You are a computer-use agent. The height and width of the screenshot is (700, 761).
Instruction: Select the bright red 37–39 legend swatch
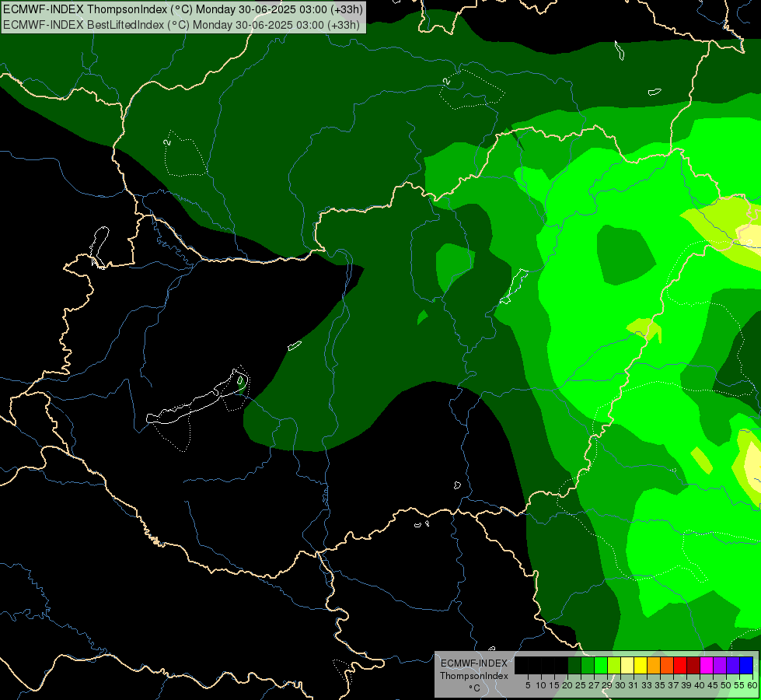680,665
